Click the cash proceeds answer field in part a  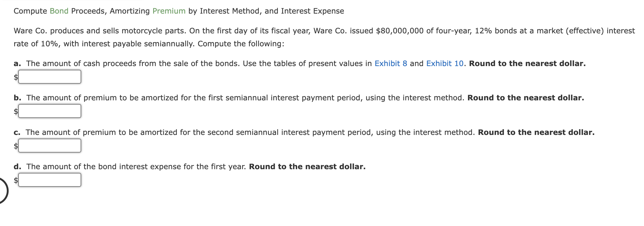pos(49,77)
